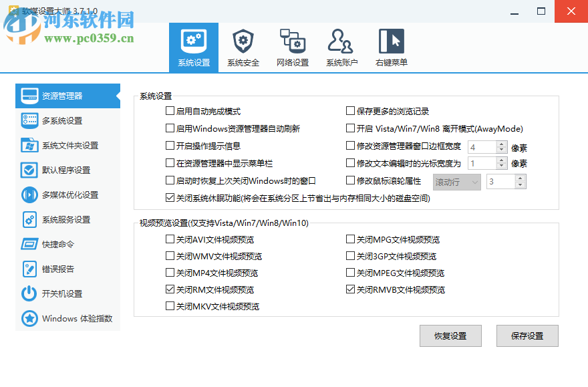Increase 修改资源管理器窗口边框宽度 value
Viewport: 588px width, 387px height.
[x=500, y=142]
